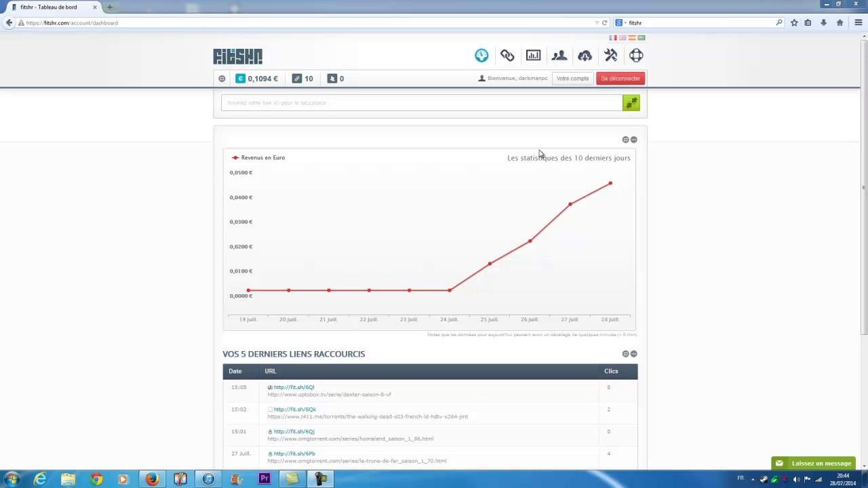The width and height of the screenshot is (868, 488).
Task: Open the referrals people icon
Action: (x=559, y=56)
